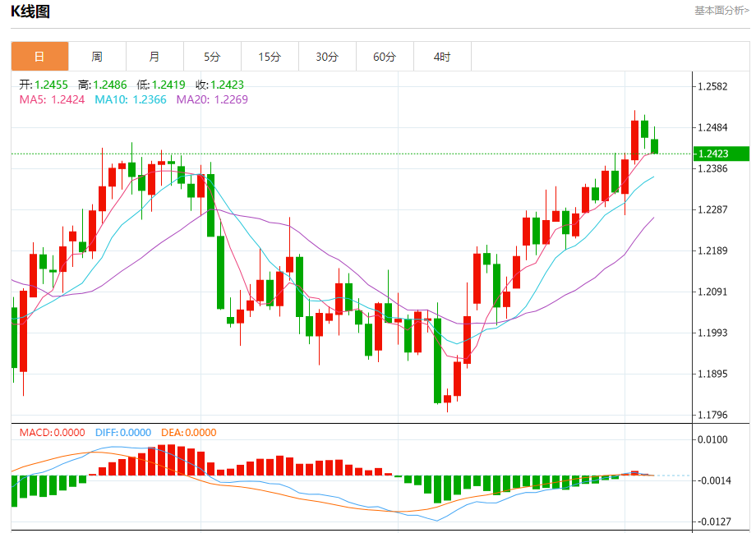
Task: Click the 开:1.2455 open price text
Action: 44,85
